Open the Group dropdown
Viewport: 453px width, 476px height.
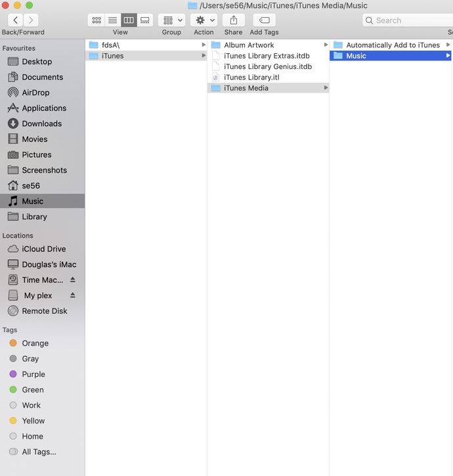point(172,20)
